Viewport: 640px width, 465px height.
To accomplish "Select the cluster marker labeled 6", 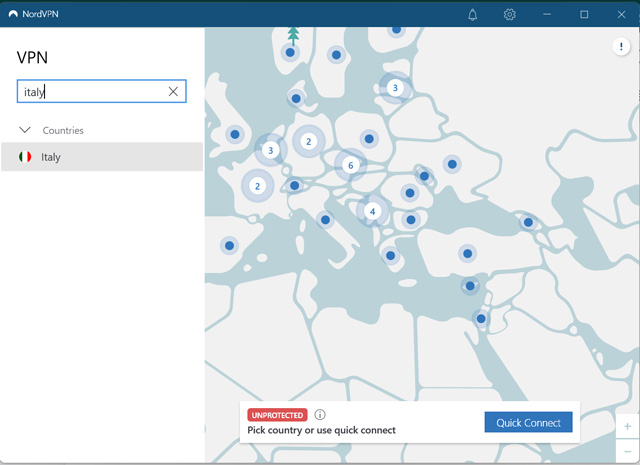I will pyautogui.click(x=350, y=165).
